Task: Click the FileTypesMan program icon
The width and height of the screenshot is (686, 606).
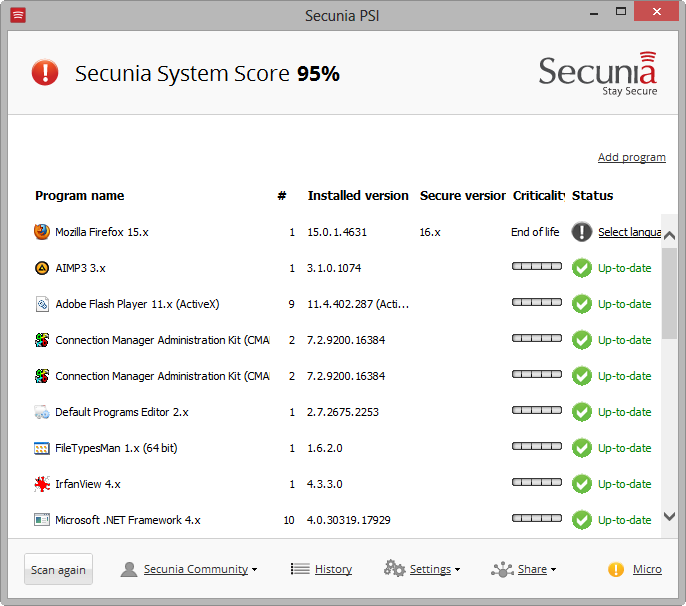Action: [42, 448]
